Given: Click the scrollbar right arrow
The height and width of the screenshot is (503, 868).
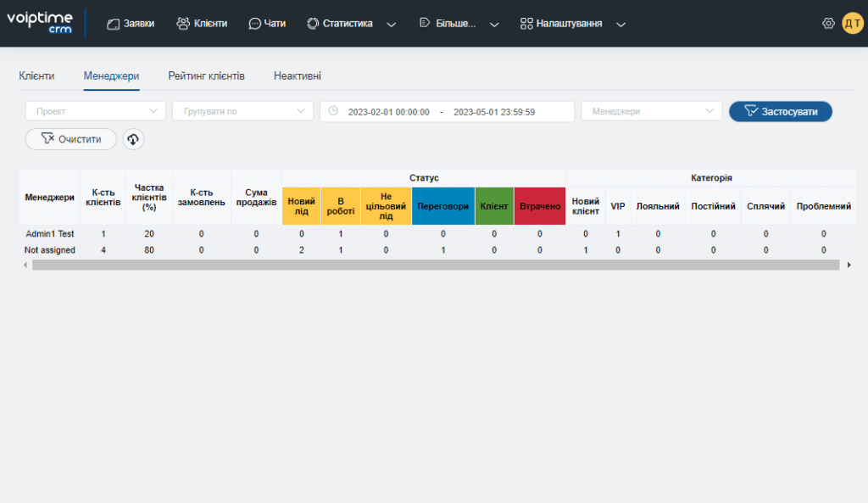Looking at the screenshot, I should pyautogui.click(x=849, y=265).
